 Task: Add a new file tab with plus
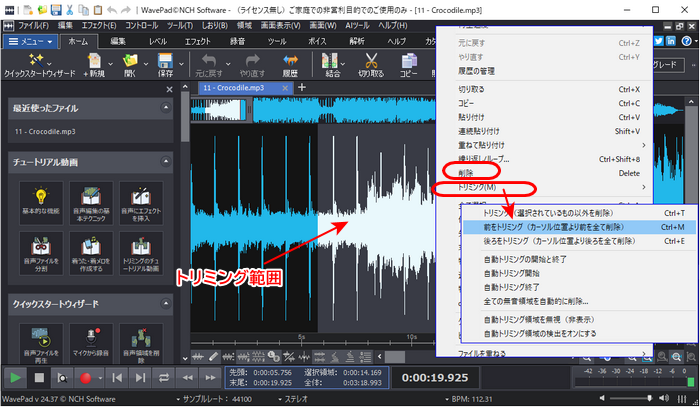click(302, 87)
